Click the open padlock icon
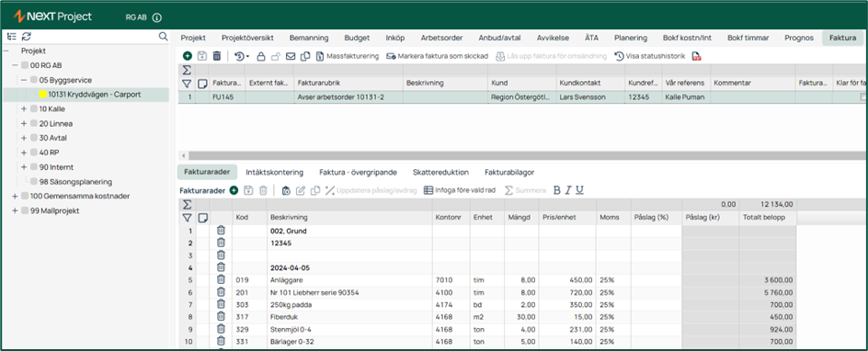 (x=275, y=56)
